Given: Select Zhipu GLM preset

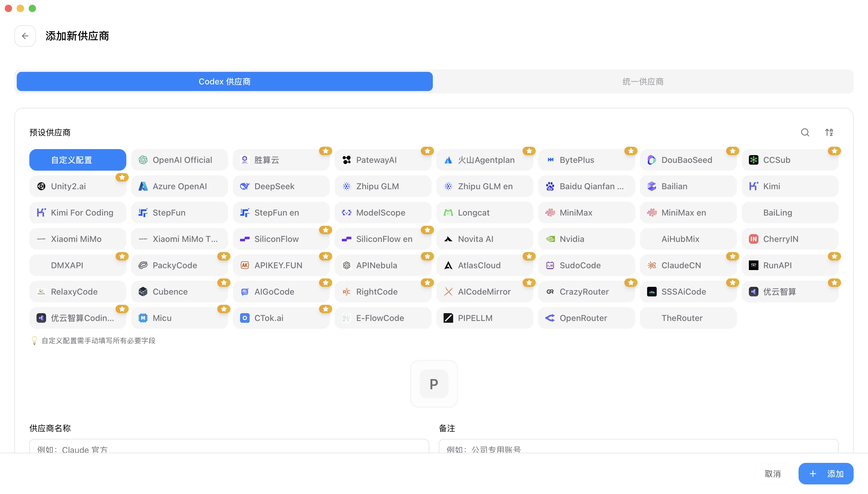Looking at the screenshot, I should click(383, 186).
